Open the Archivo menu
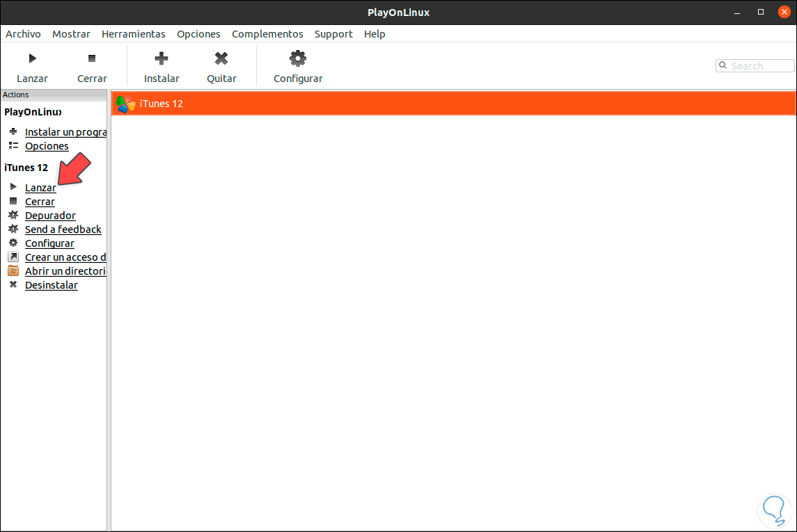The image size is (797, 532). tap(24, 34)
